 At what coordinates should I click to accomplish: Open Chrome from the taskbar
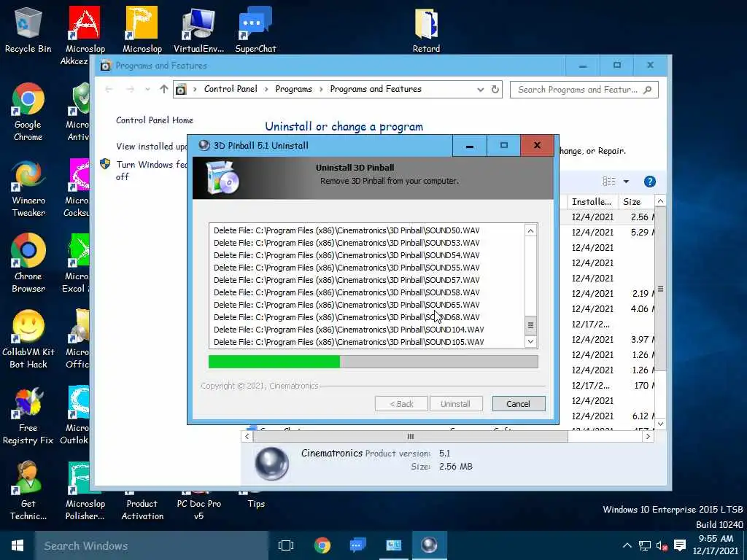point(322,545)
